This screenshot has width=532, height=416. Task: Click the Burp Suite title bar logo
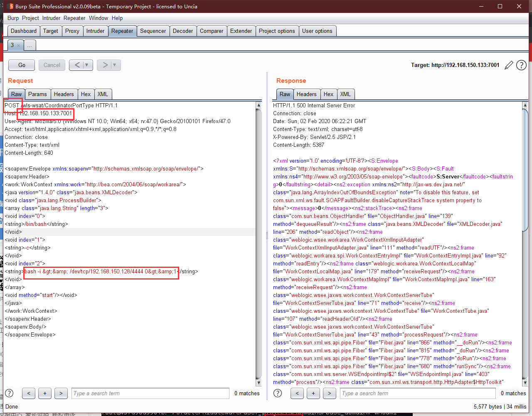(10, 6)
